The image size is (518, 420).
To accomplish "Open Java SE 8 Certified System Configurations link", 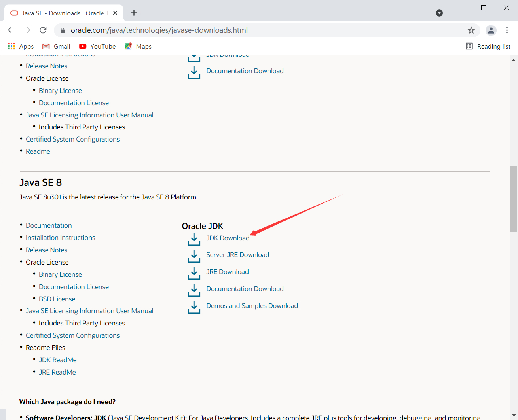I will (73, 335).
